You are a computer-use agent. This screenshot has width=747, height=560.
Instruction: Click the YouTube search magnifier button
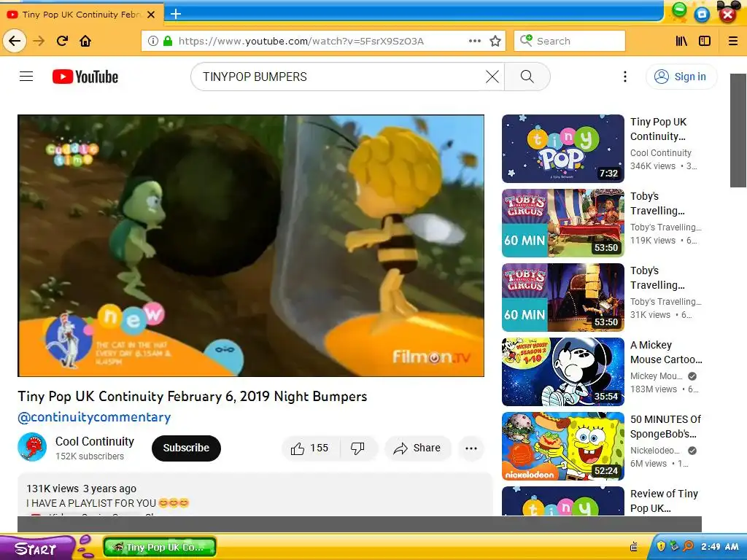click(x=527, y=76)
